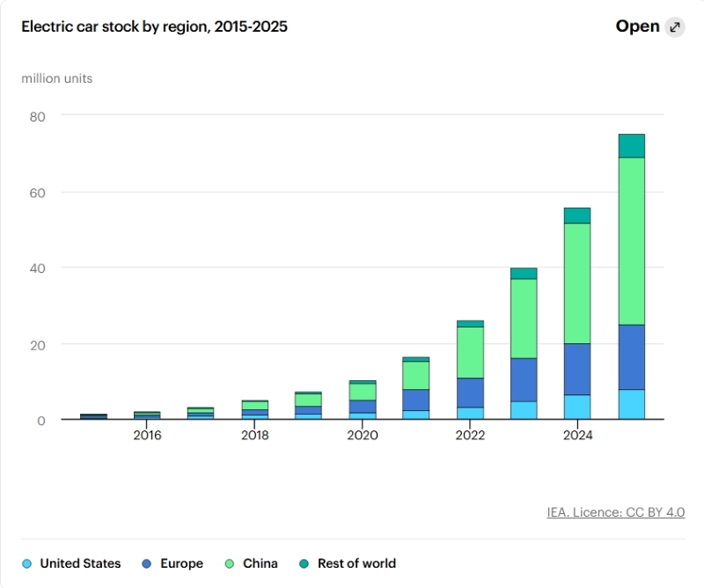Select the China segment of the 2022 bar
The image size is (704, 588).
click(470, 353)
